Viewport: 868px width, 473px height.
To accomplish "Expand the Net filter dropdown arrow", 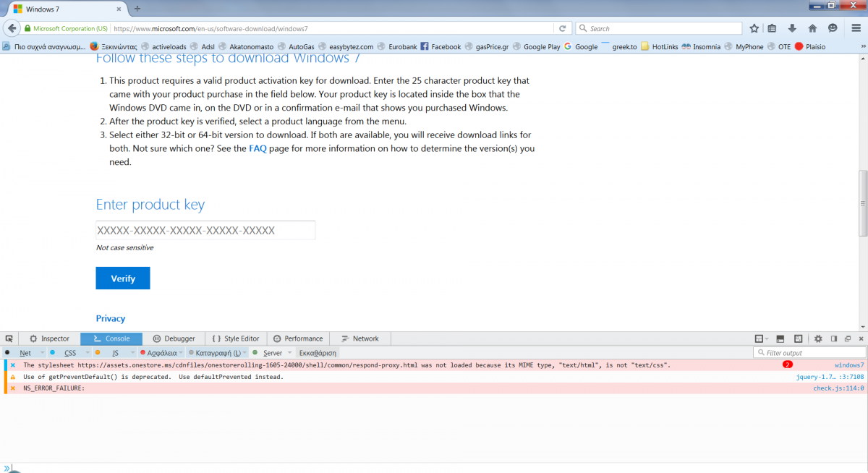I will pos(42,353).
